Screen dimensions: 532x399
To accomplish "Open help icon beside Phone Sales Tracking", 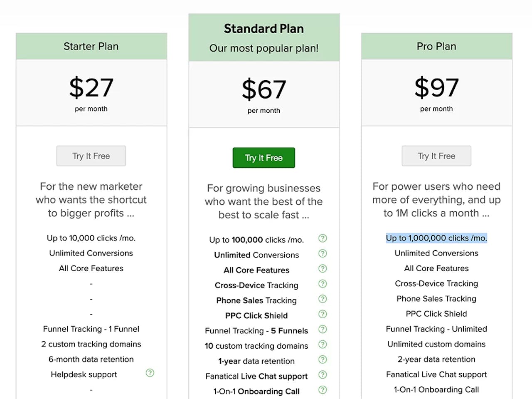I will (x=323, y=299).
